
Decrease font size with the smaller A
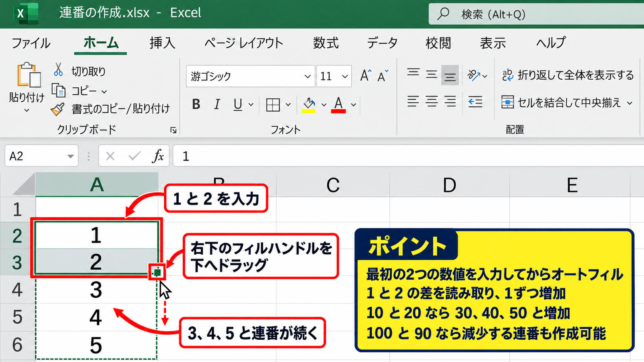coord(383,76)
